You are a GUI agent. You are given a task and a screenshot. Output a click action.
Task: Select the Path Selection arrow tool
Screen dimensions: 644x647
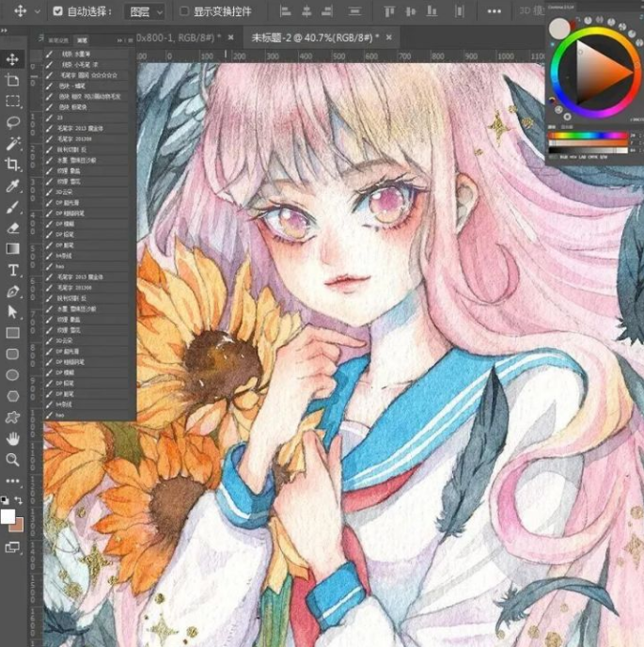(12, 312)
